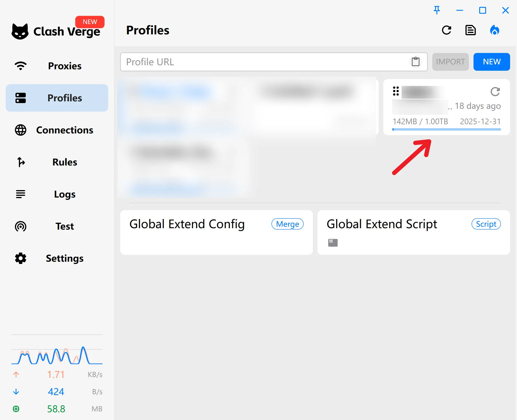View the runtime config document icon
The width and height of the screenshot is (517, 420).
[x=471, y=30]
